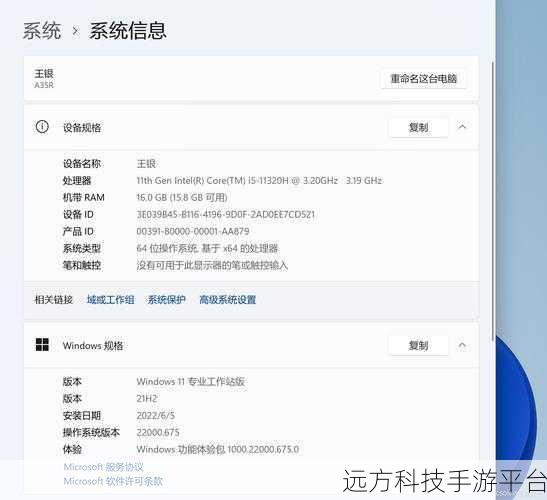Collapse the 设备规格 section chevron
This screenshot has height=500, width=547.
[462, 127]
